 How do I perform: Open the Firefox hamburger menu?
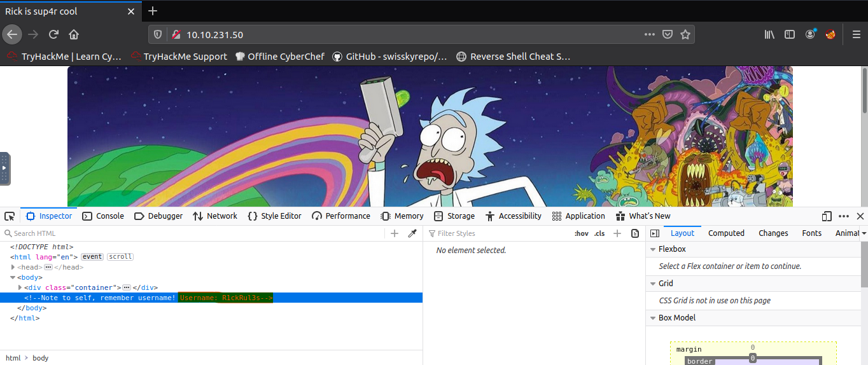pos(856,34)
